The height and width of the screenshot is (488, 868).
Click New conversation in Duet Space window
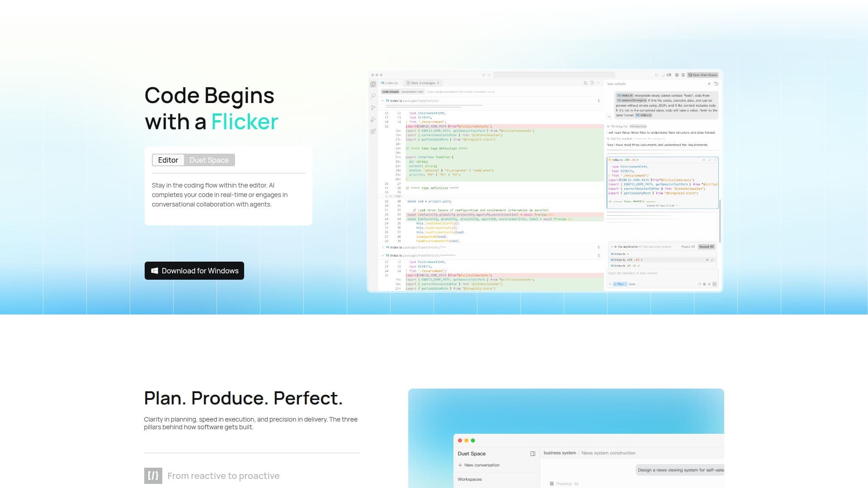point(479,465)
